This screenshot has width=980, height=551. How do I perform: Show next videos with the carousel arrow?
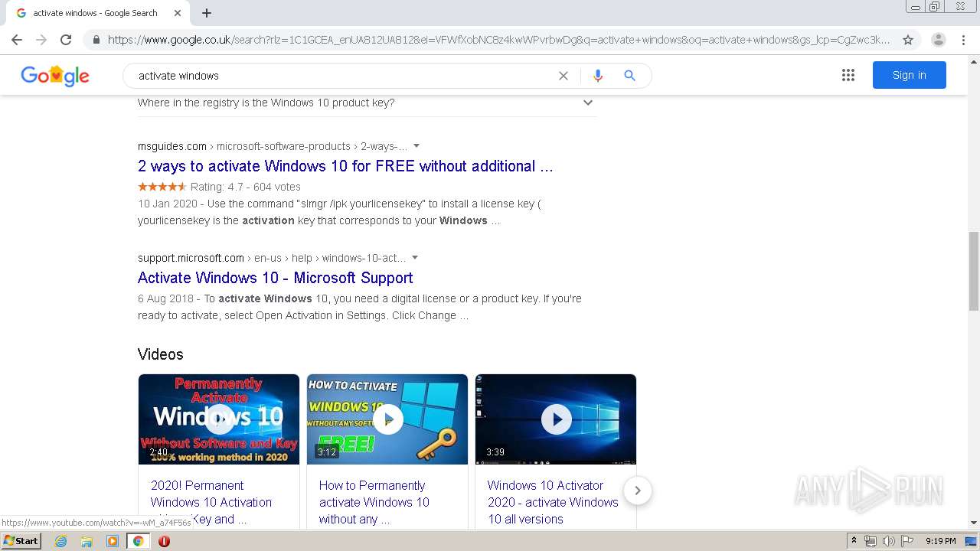(637, 491)
